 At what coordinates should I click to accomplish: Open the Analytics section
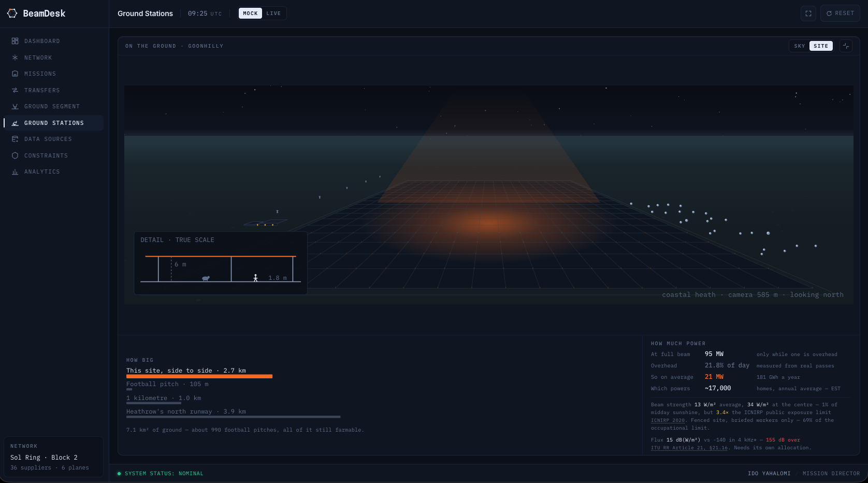click(54, 172)
